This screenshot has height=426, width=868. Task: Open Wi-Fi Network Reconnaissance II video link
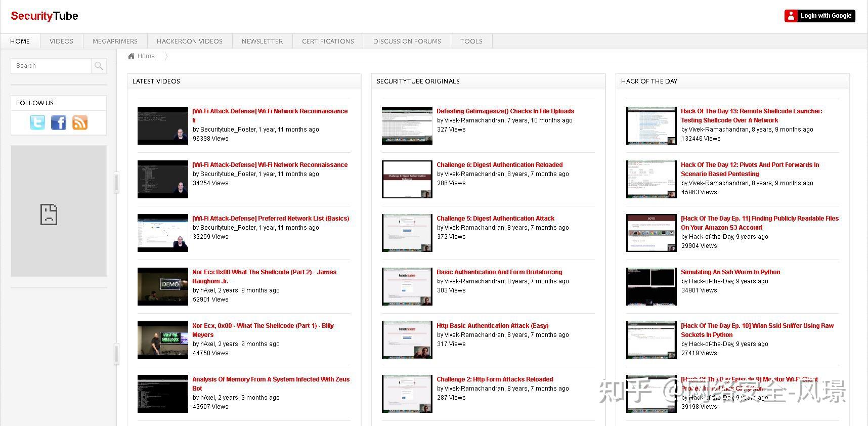(x=270, y=116)
